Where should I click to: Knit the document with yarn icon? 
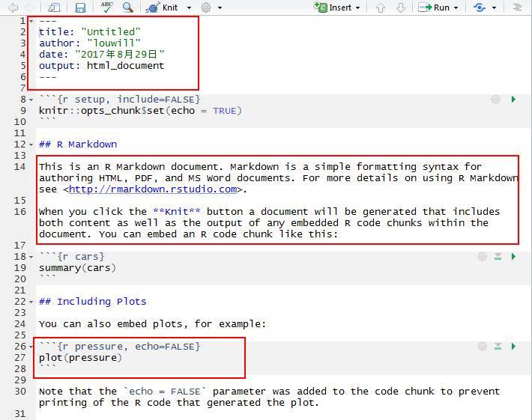[162, 7]
